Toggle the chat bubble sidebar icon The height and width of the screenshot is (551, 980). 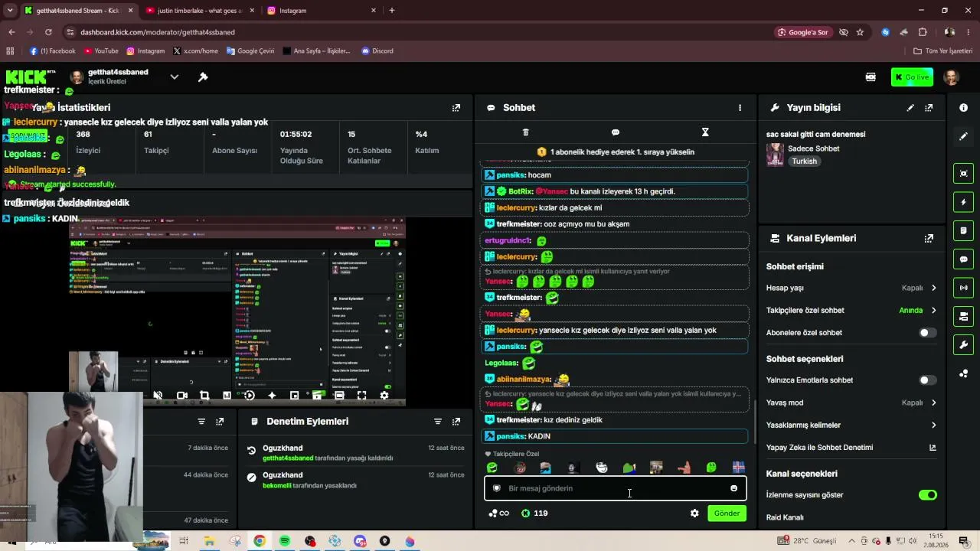[x=963, y=259]
